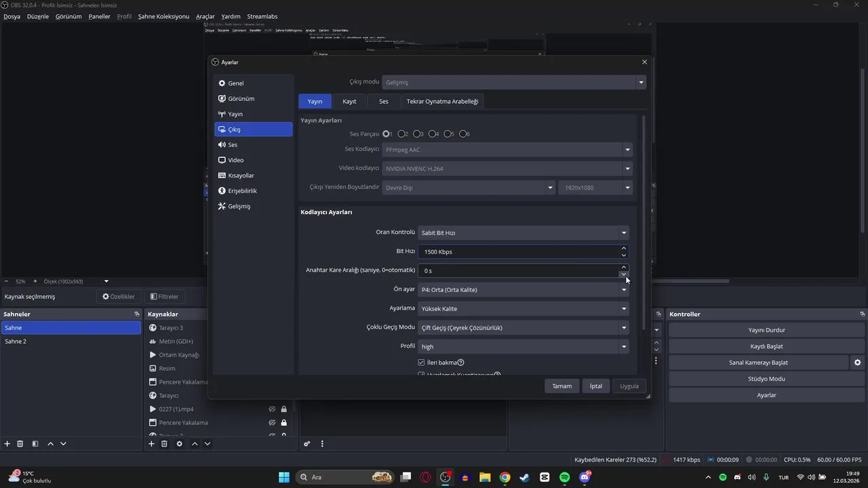Open File Explorer from the taskbar

point(485,477)
